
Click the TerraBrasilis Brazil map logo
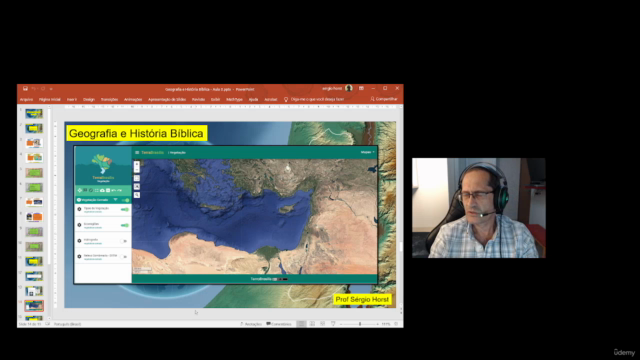tap(102, 163)
